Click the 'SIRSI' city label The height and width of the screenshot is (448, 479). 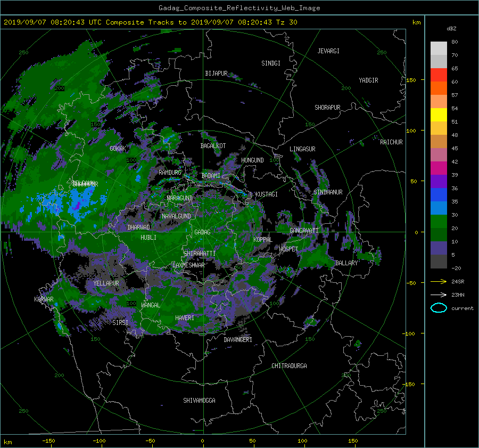120,323
